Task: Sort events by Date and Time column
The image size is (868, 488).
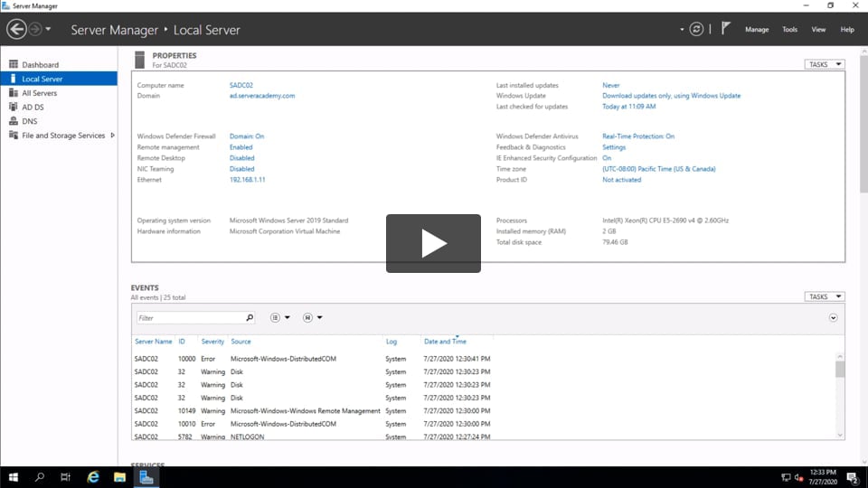Action: [445, 342]
